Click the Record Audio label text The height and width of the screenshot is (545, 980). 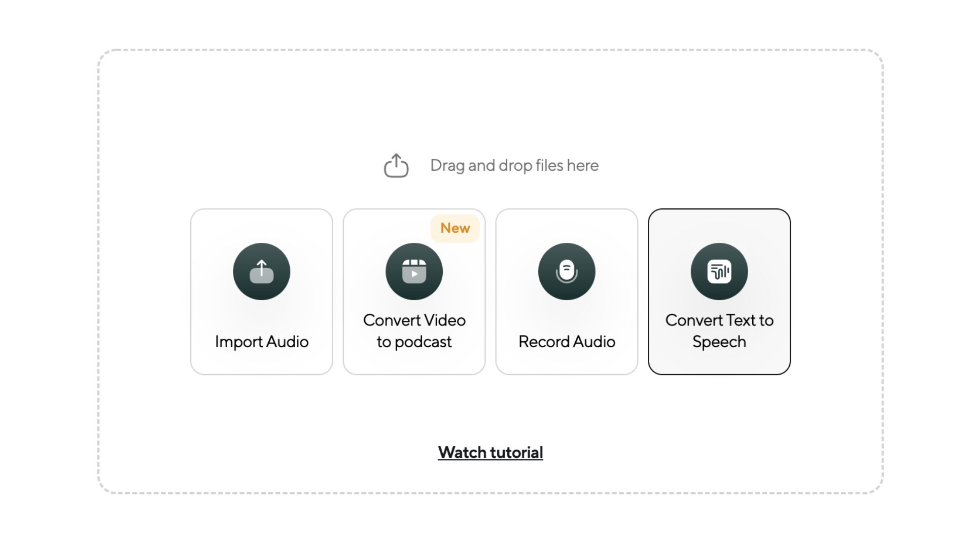[567, 342]
